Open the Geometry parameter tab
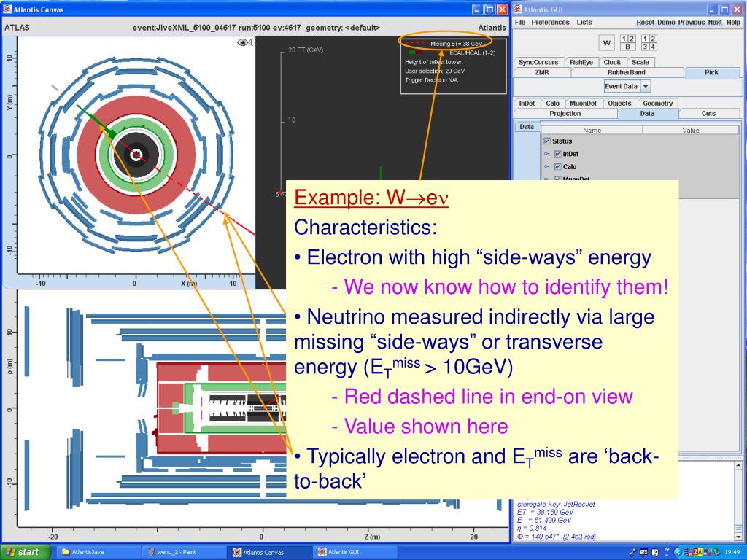The image size is (747, 560). click(658, 104)
